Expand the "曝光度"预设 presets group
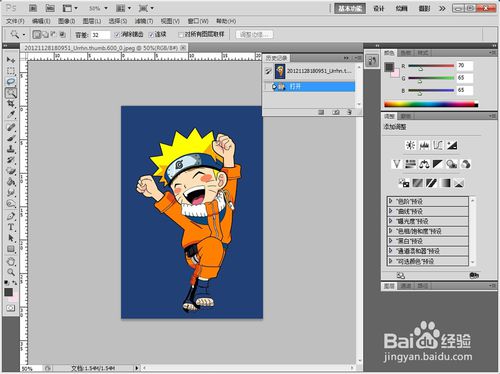 click(x=391, y=221)
